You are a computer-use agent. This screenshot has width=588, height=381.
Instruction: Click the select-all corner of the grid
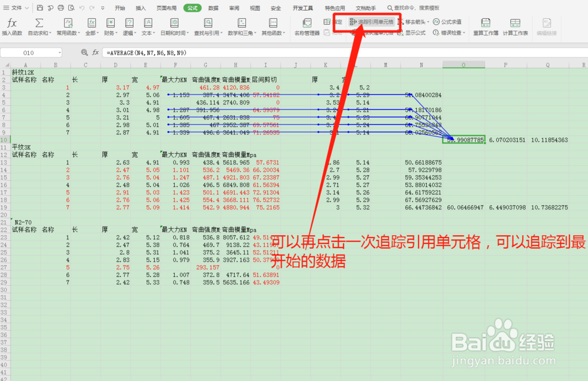(x=5, y=65)
